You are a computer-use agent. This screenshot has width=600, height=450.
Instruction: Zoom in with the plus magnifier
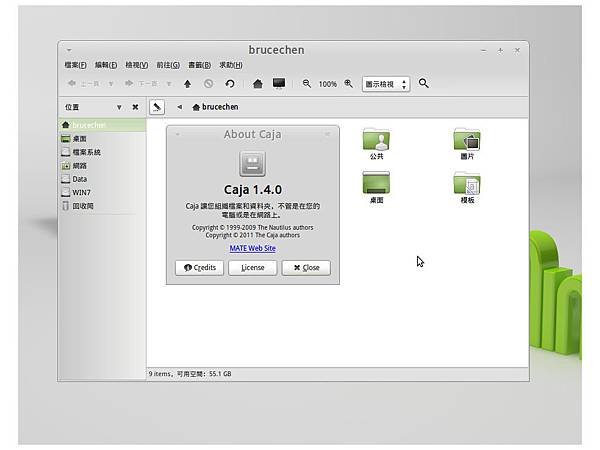348,83
